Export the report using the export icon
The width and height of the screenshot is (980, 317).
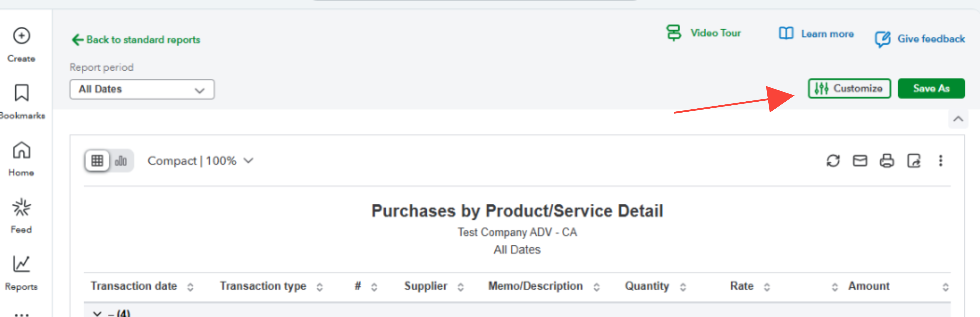pyautogui.click(x=914, y=161)
